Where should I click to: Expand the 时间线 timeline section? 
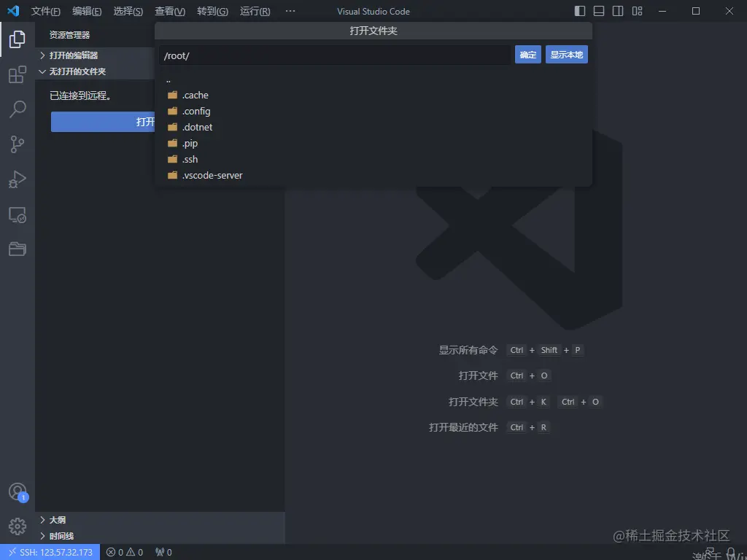[160, 536]
